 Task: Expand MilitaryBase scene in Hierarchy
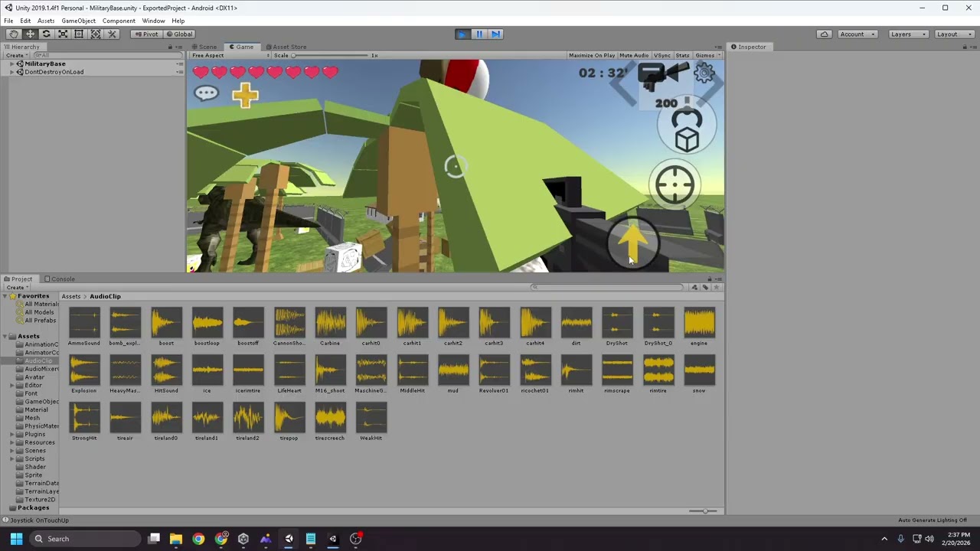12,64
